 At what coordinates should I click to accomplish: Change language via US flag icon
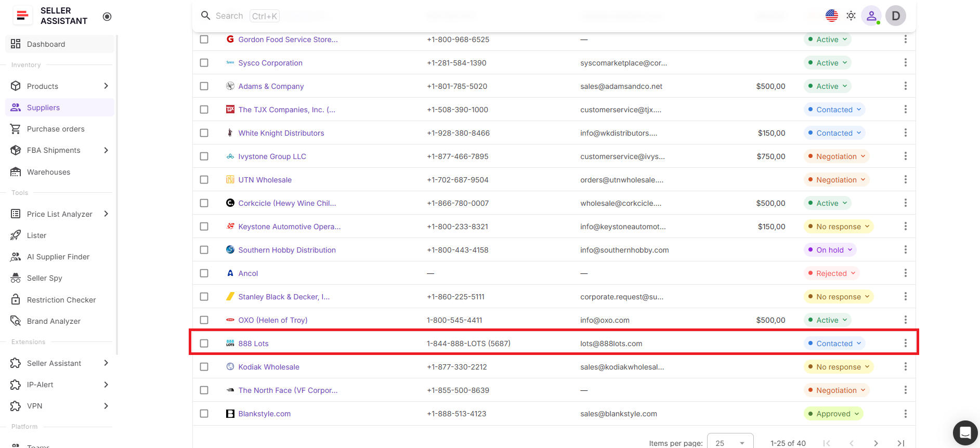click(832, 16)
